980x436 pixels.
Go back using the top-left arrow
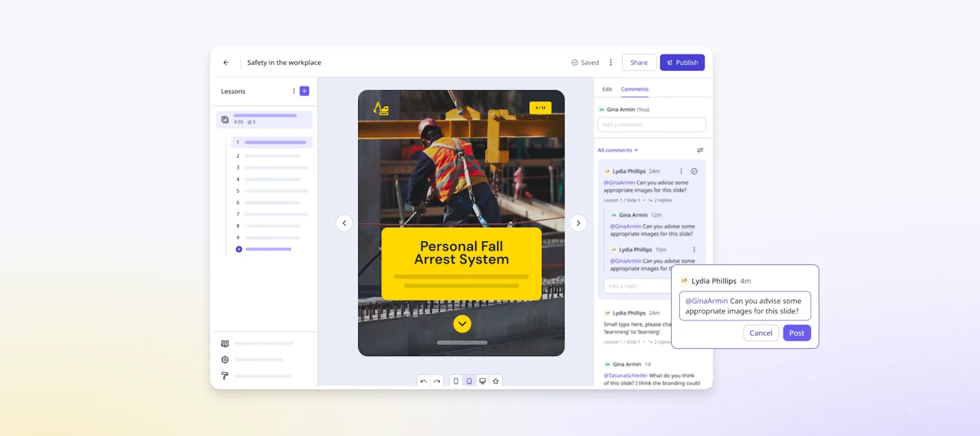[x=226, y=62]
